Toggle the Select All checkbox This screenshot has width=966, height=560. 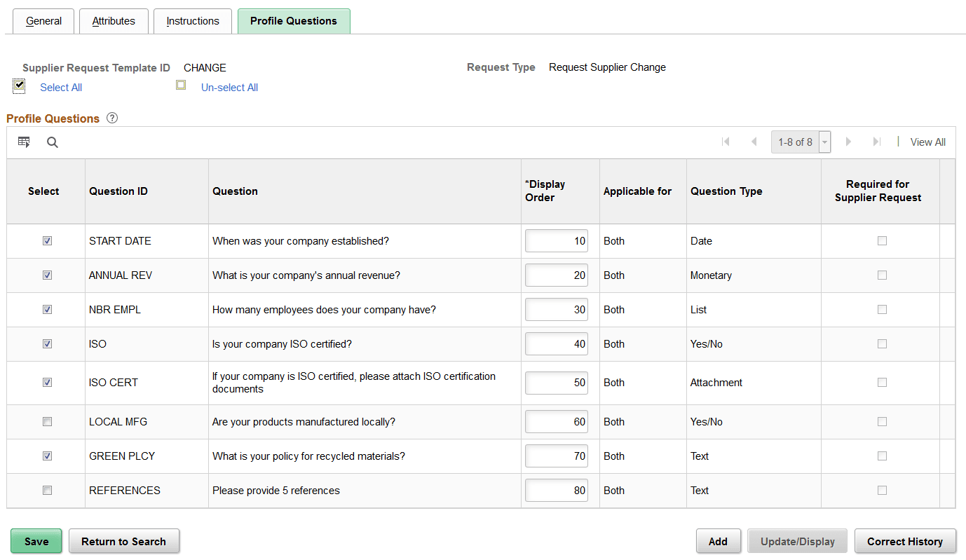pyautogui.click(x=18, y=85)
